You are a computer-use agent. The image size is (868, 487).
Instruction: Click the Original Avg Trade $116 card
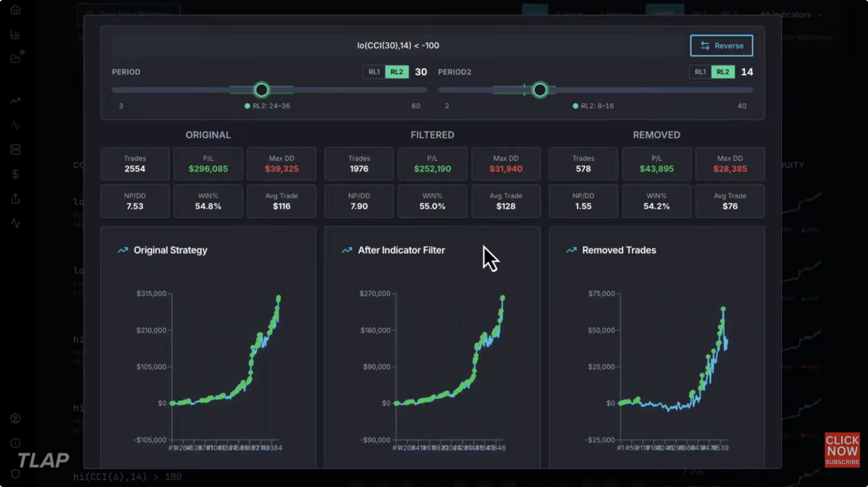coord(281,201)
